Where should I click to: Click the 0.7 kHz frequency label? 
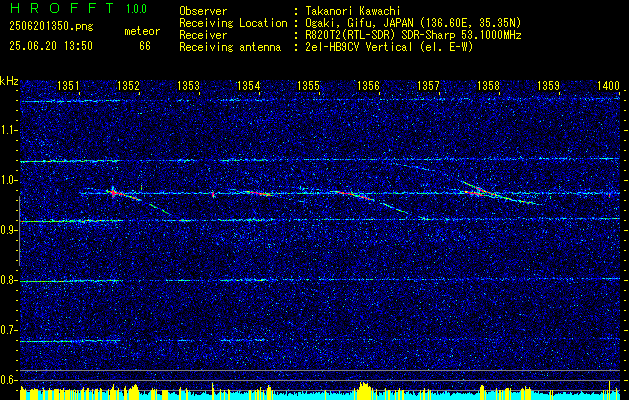tap(9, 330)
